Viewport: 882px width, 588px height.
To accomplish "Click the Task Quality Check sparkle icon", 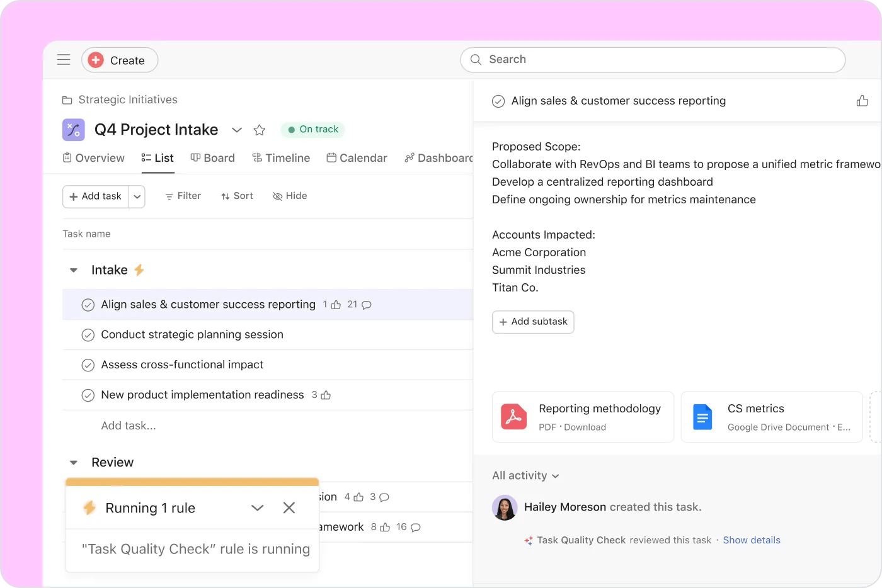I will click(x=529, y=540).
